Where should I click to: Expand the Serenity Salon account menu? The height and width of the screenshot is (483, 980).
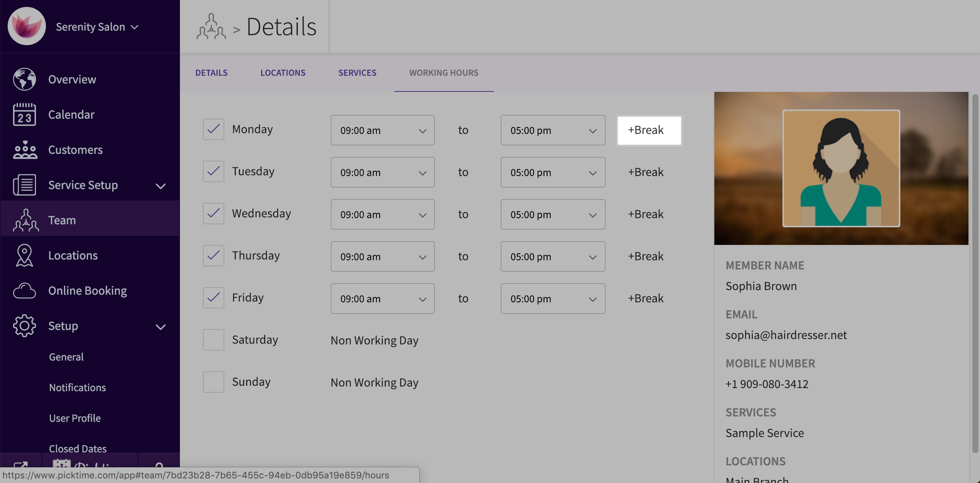pyautogui.click(x=97, y=27)
